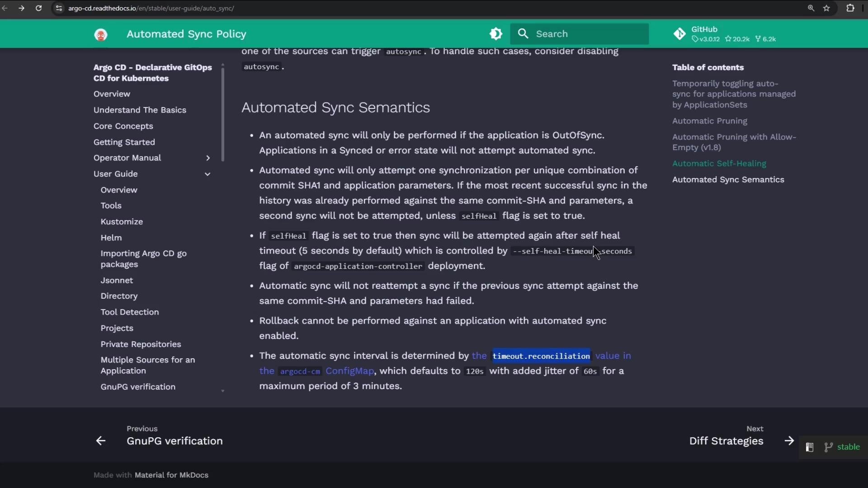Jump to Automatic Pruning section

(710, 121)
